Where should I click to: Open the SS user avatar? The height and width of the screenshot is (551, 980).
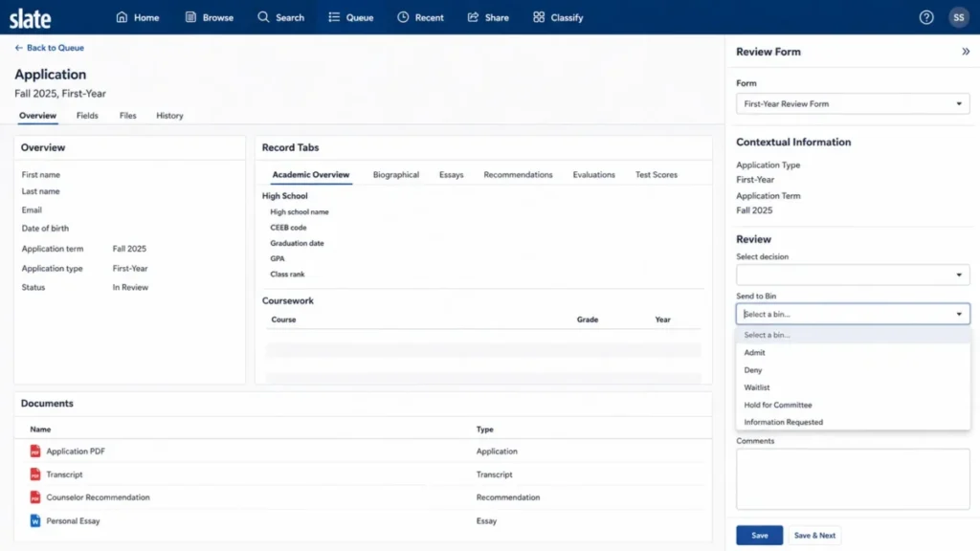tap(958, 17)
